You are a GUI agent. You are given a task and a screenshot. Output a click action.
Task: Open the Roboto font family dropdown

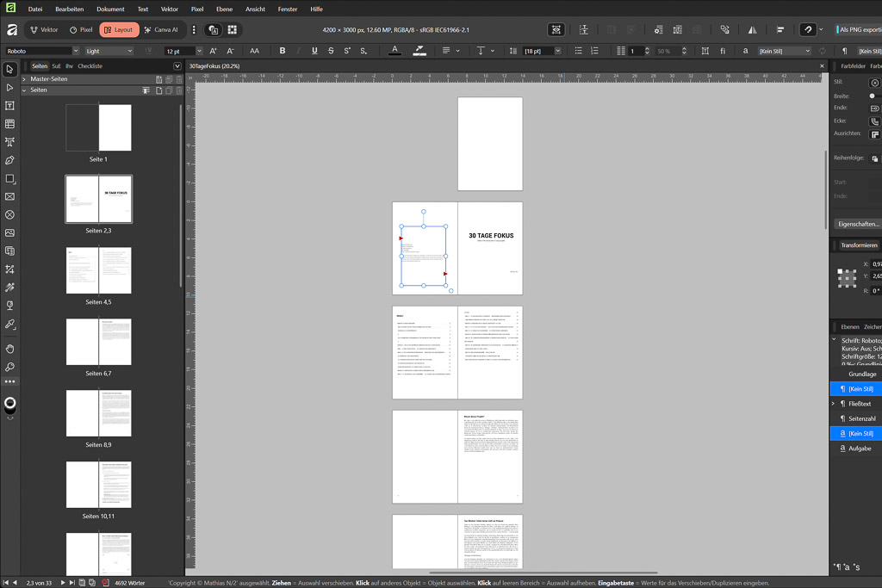[x=76, y=51]
